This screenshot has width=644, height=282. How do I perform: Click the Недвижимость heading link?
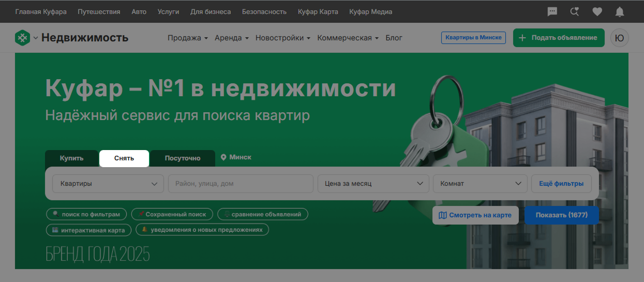[85, 38]
